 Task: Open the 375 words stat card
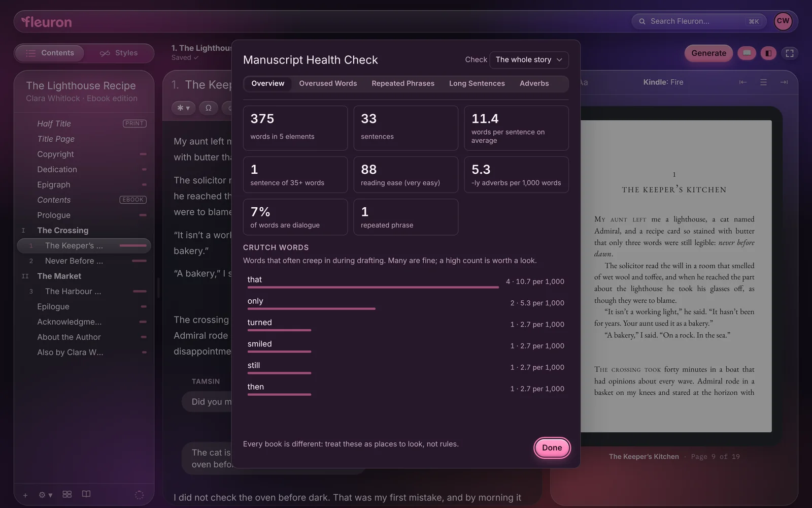point(295,128)
